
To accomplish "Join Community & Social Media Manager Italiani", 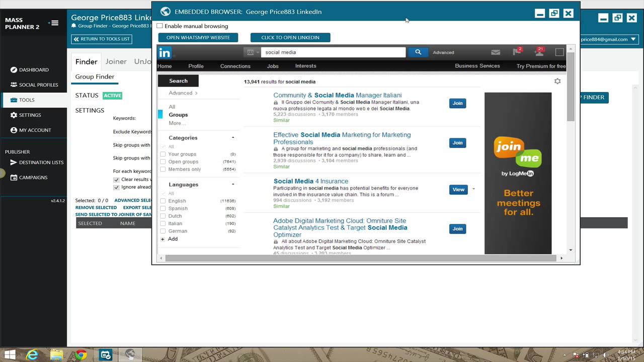I will pos(457,103).
